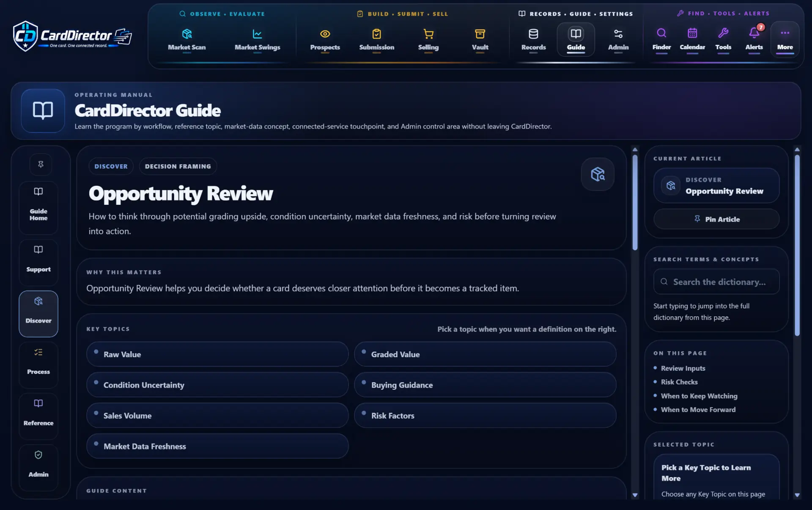The width and height of the screenshot is (812, 510).
Task: Open Market Scan from top navigation
Action: (x=187, y=39)
